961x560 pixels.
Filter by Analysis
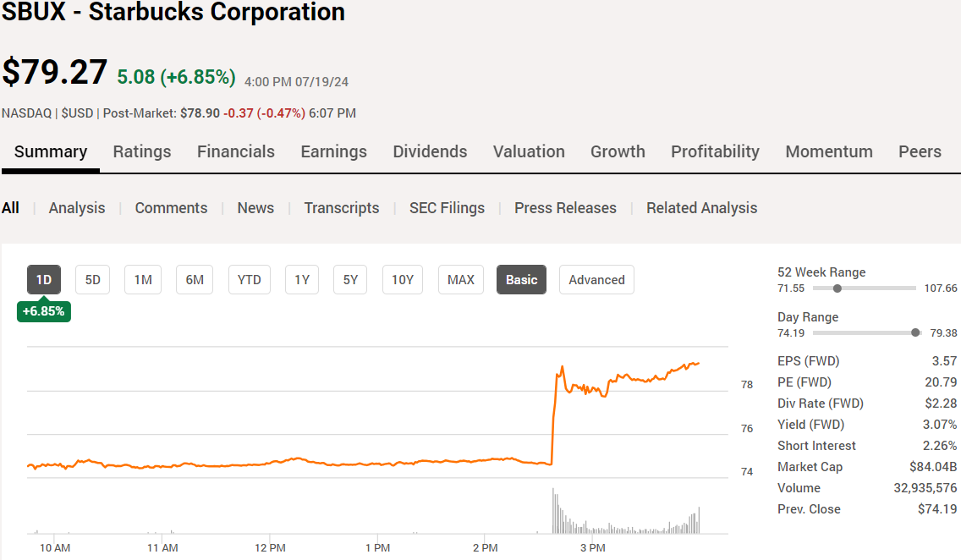[77, 208]
